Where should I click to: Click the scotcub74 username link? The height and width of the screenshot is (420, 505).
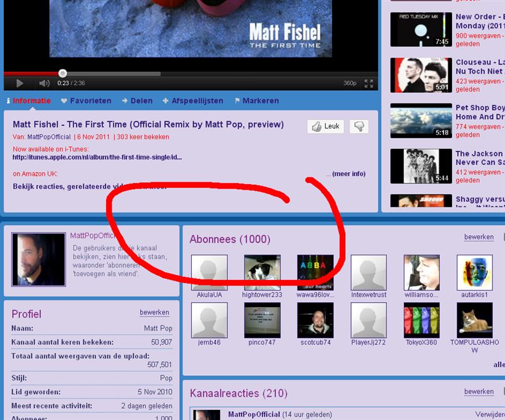(x=316, y=342)
